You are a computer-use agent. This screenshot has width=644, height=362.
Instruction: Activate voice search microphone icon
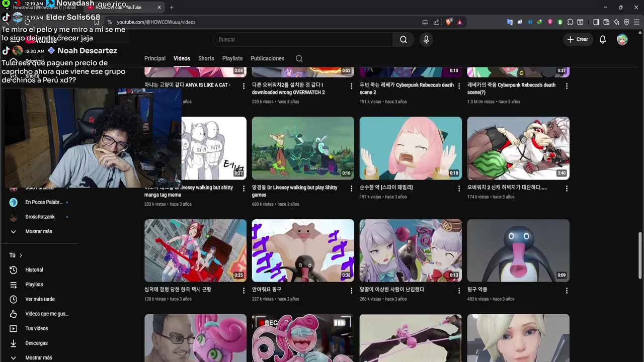tap(426, 39)
